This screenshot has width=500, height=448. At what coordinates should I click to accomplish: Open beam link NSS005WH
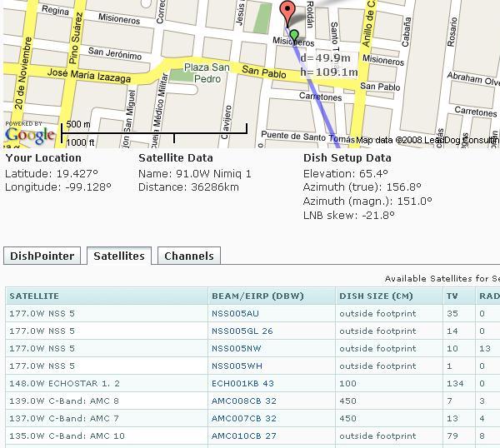pyautogui.click(x=237, y=366)
